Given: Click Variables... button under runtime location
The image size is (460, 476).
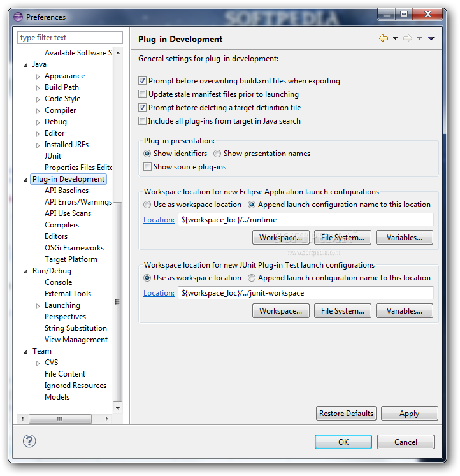Looking at the screenshot, I should coord(405,238).
